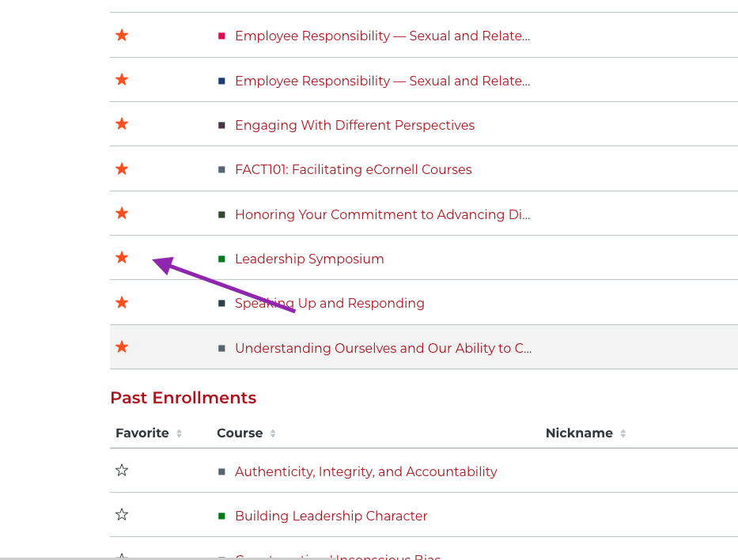Favorite the Authenticity, Integrity, and Accountability course
This screenshot has height=560, width=738.
click(x=122, y=470)
